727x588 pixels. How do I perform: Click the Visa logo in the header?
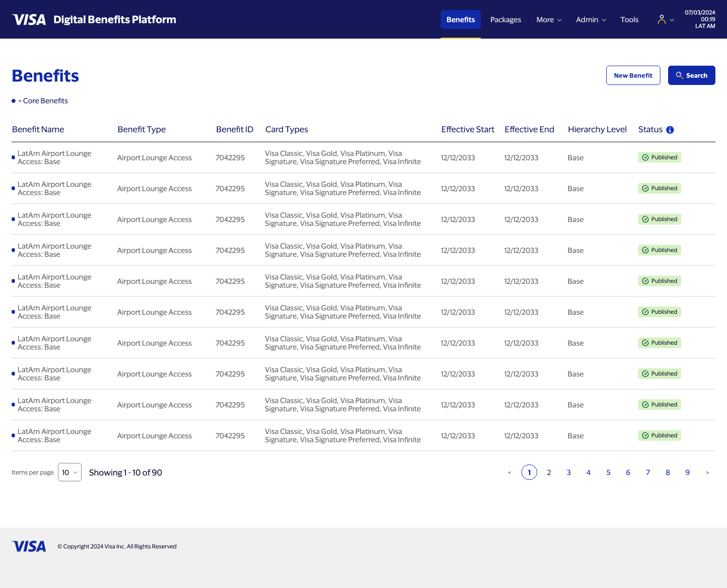tap(29, 19)
